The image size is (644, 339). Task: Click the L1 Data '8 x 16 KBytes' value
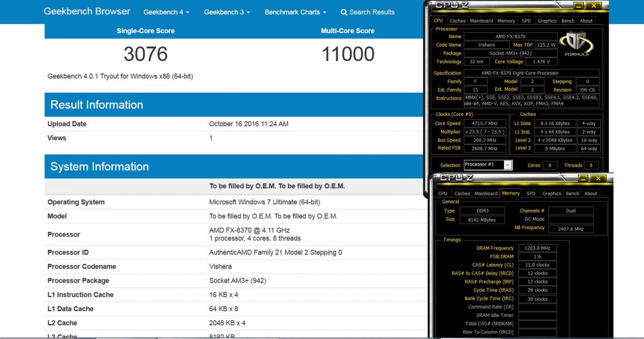point(556,123)
